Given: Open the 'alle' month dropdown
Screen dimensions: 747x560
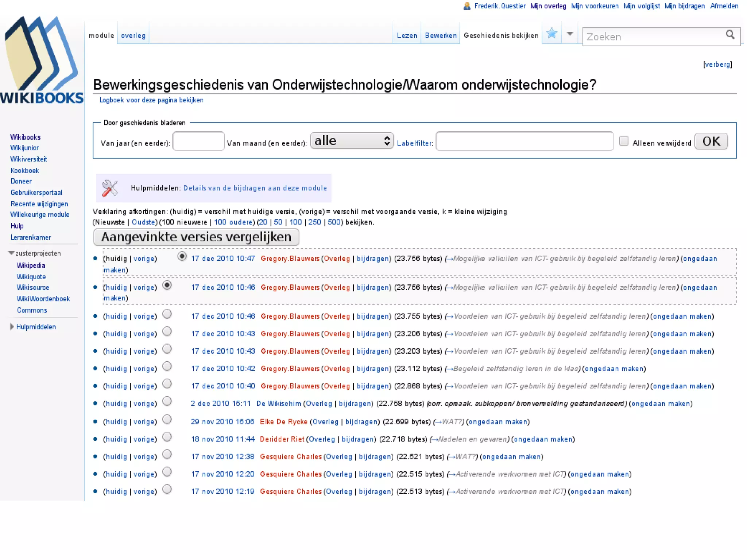Looking at the screenshot, I should click(352, 141).
